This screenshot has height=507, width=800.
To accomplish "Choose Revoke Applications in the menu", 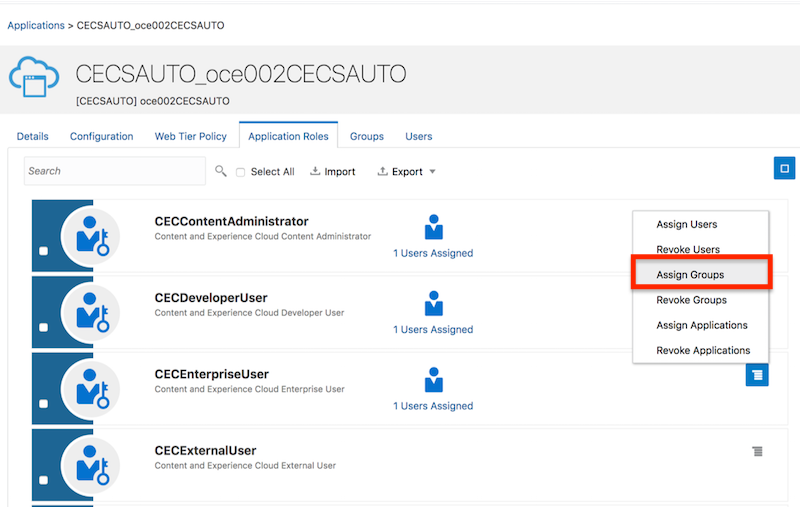I will [703, 350].
